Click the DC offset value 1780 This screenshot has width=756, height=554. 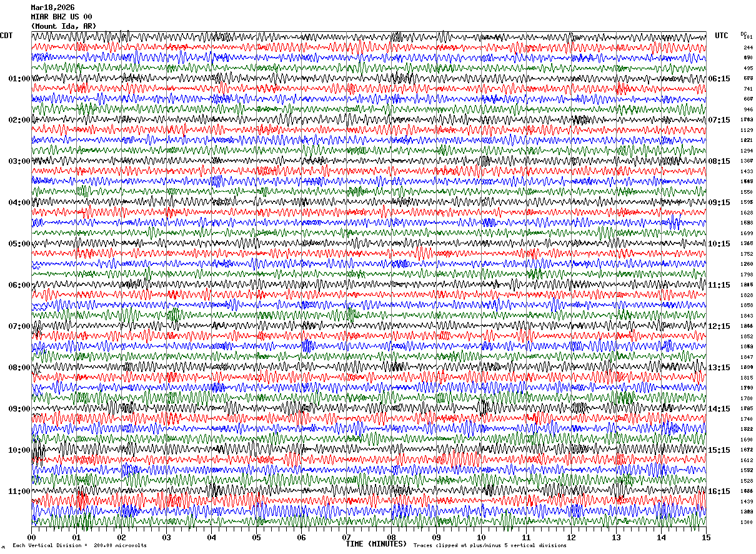tap(747, 398)
